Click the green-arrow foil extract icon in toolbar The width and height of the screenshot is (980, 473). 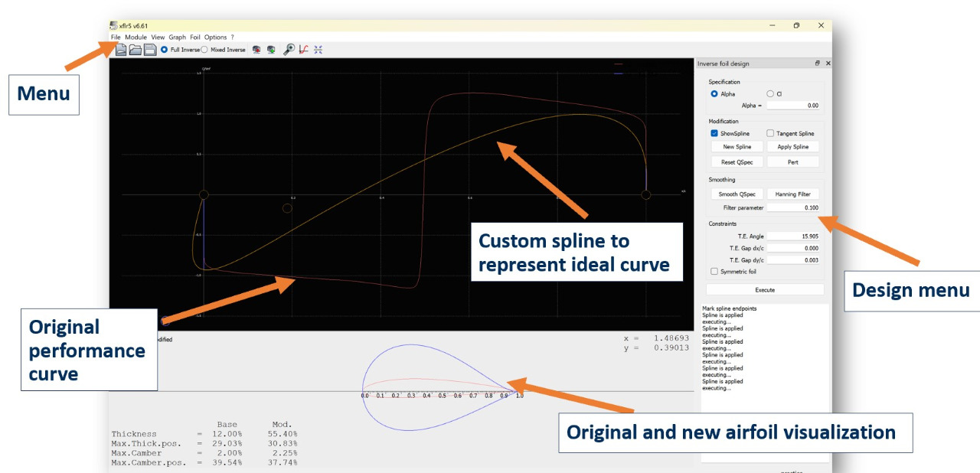271,50
